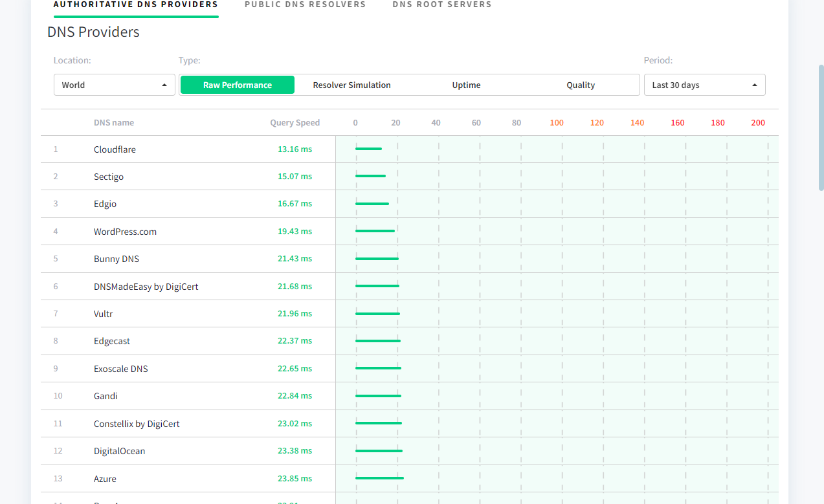The width and height of the screenshot is (824, 504).
Task: Click DNSMadeEasy's 21.68 ms query speed
Action: [295, 287]
